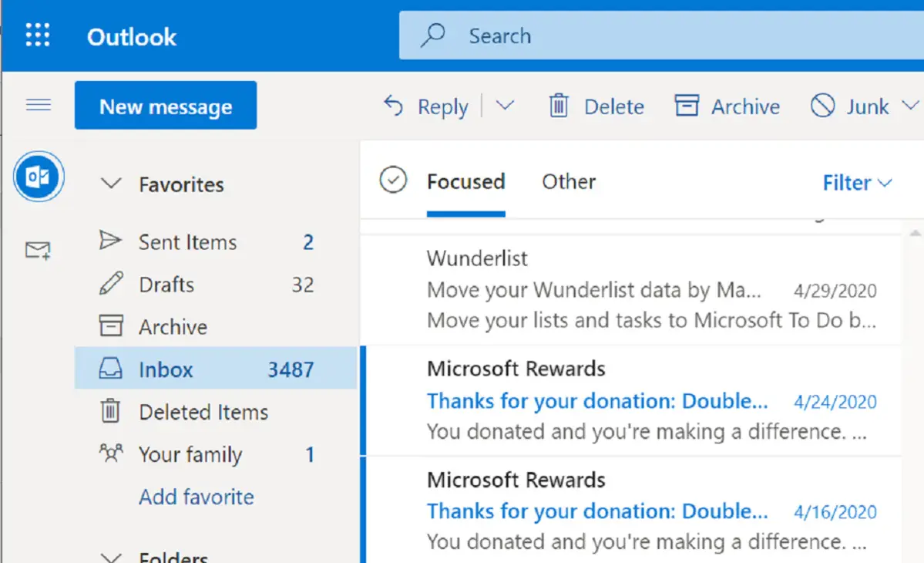Click the Delete trash icon in toolbar
This screenshot has width=924, height=563.
(x=559, y=106)
